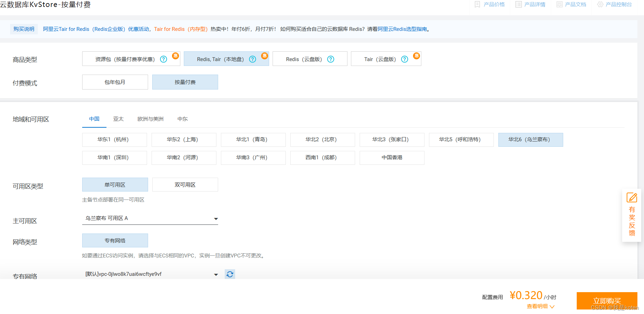Click the 惠 discount badge on Tair (云盘版)
The image size is (644, 314).
(x=417, y=56)
